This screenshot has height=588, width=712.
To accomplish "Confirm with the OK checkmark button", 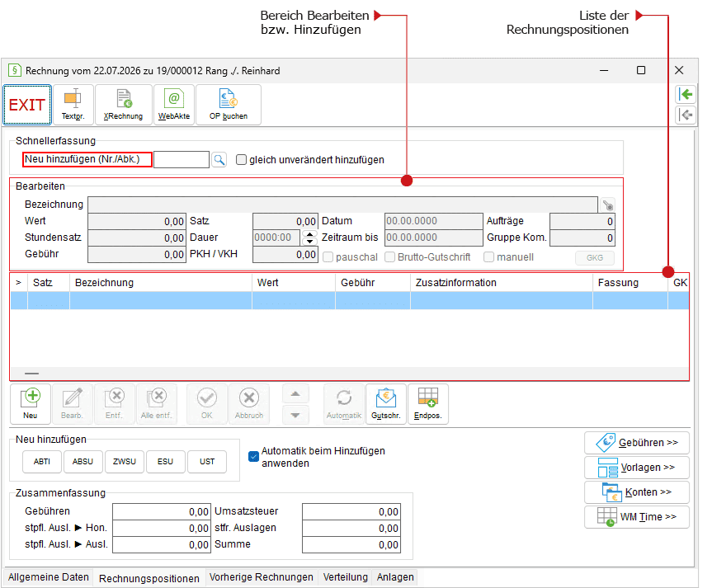I will point(207,403).
